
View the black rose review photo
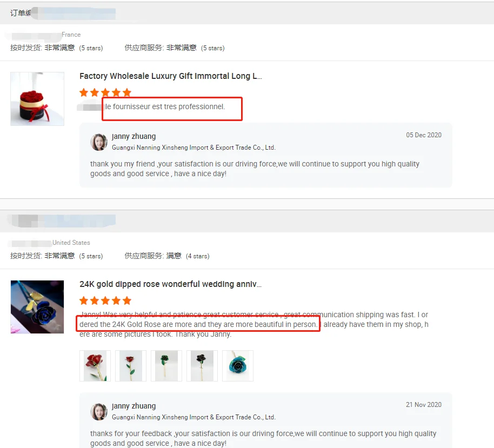(x=202, y=366)
